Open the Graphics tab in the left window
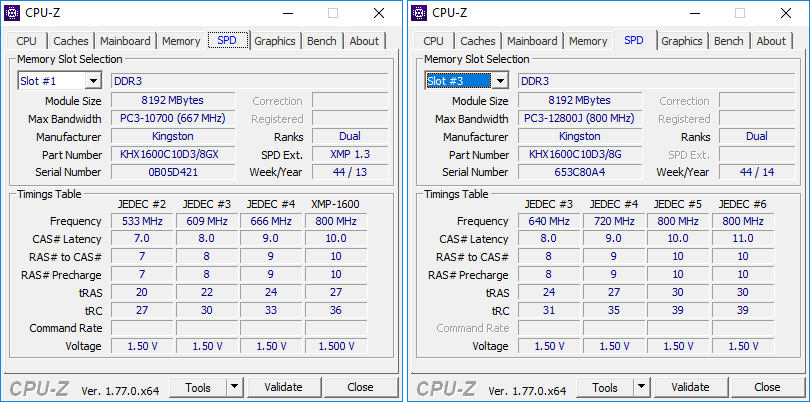Screen dimensions: 810x403 coord(275,41)
